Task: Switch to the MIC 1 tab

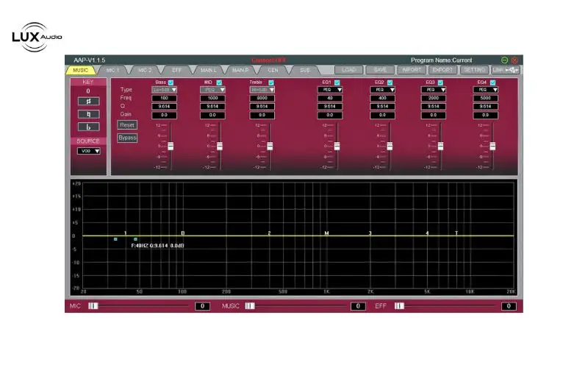Action: (x=112, y=70)
